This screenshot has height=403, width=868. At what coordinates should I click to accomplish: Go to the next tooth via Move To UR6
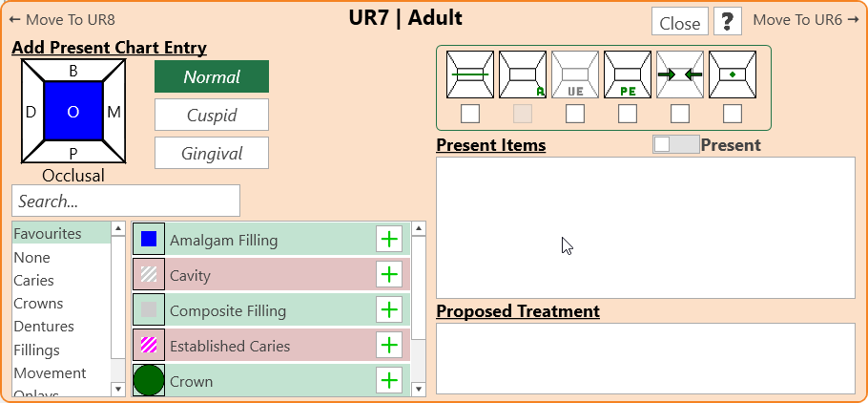tap(806, 20)
